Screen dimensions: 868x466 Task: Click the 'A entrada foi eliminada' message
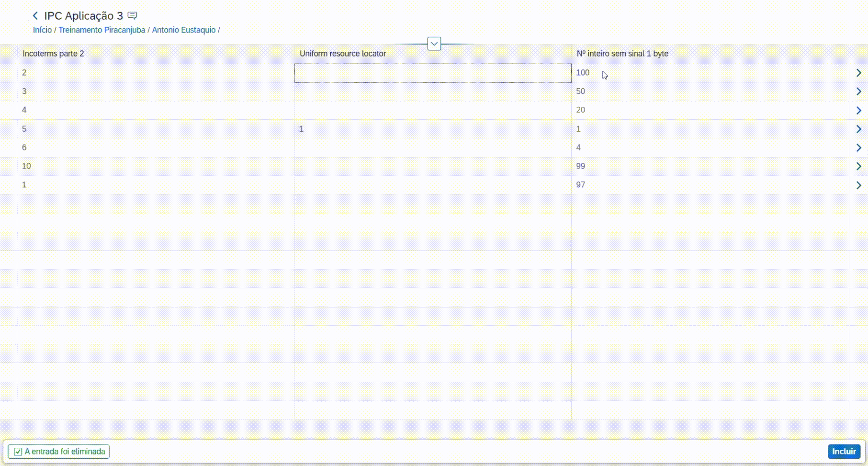click(59, 452)
